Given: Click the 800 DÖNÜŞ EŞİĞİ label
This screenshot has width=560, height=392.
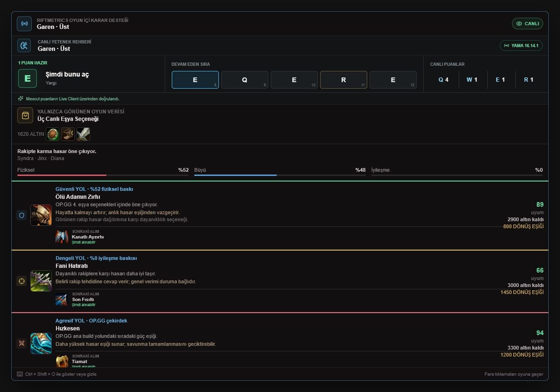Looking at the screenshot, I should point(524,226).
